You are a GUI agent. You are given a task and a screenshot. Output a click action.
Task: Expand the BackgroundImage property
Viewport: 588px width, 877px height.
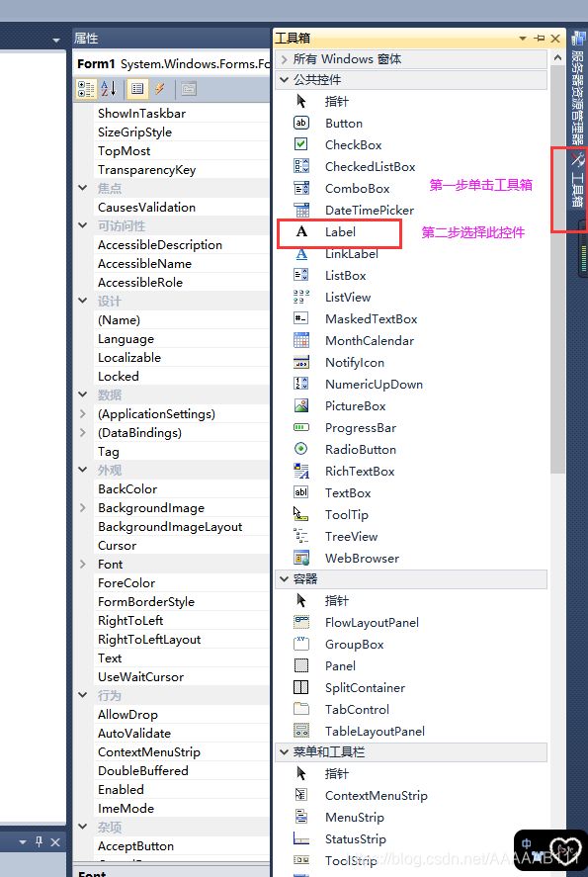click(x=83, y=508)
